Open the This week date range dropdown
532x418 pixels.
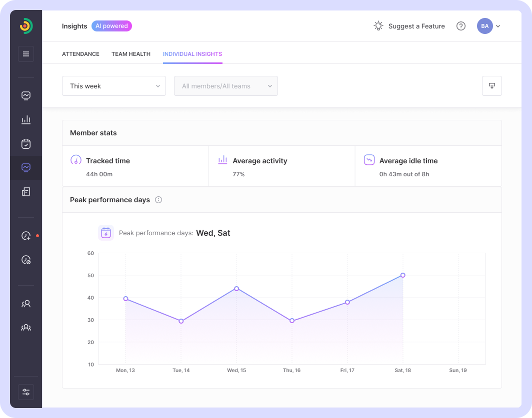114,86
